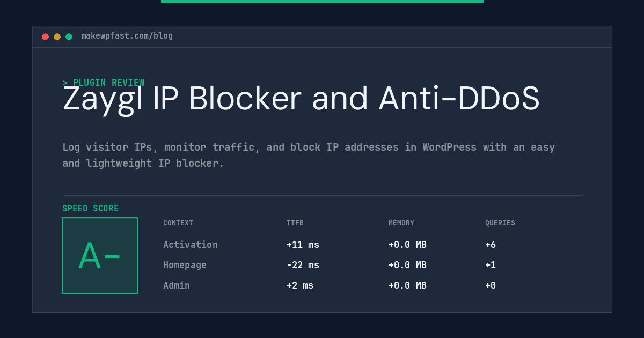Click the 'QUERIES' column header
The height and width of the screenshot is (338, 644).
500,223
